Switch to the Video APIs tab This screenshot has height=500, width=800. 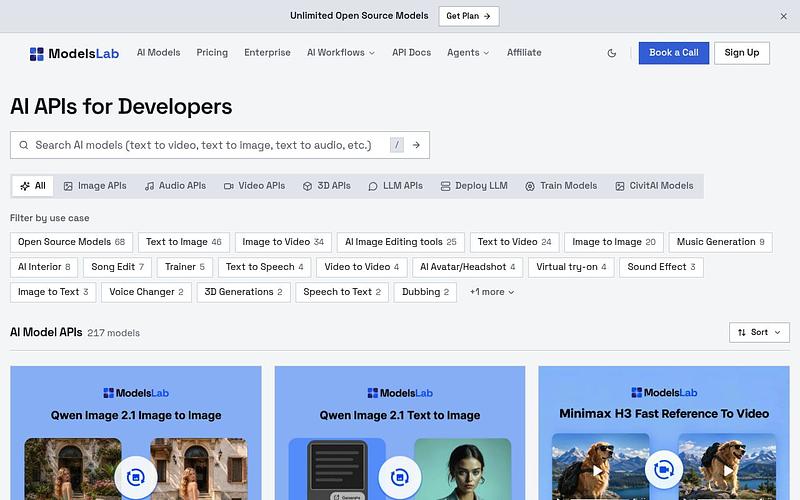[255, 186]
